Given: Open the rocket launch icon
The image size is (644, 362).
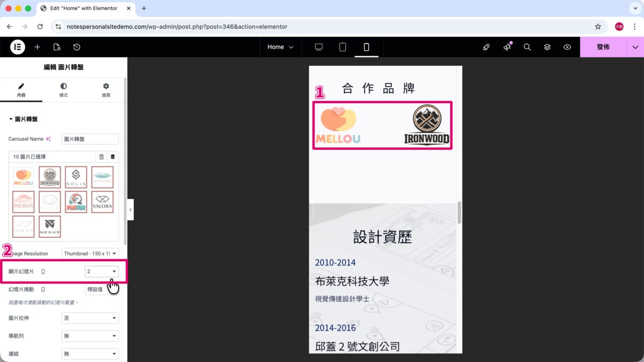Looking at the screenshot, I should pyautogui.click(x=486, y=47).
